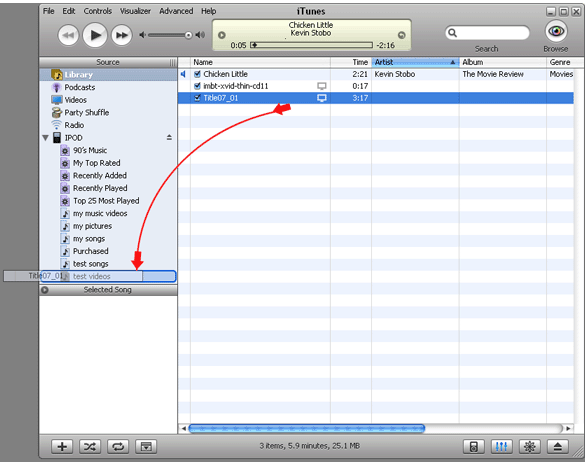Toggle shuffle playback
The width and height of the screenshot is (588, 462).
click(x=90, y=447)
